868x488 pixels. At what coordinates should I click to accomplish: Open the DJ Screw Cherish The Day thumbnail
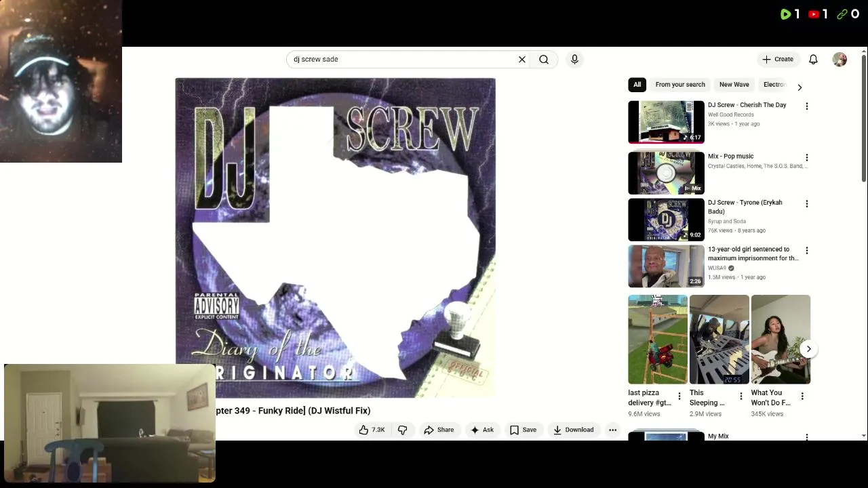(666, 122)
